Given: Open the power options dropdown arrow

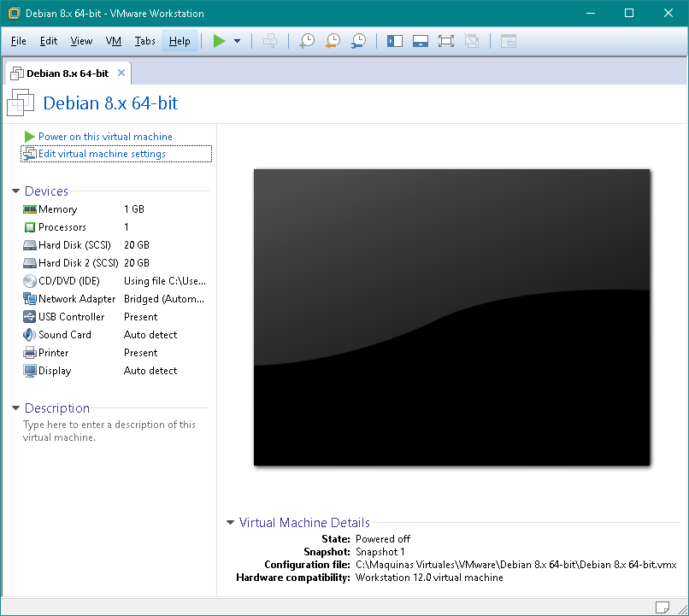Looking at the screenshot, I should pos(237,41).
